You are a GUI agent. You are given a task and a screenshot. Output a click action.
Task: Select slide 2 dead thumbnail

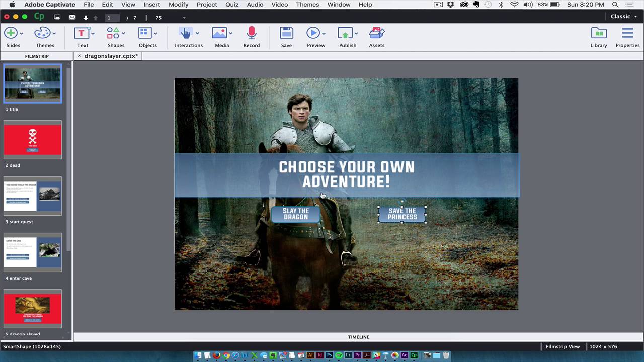coord(33,140)
